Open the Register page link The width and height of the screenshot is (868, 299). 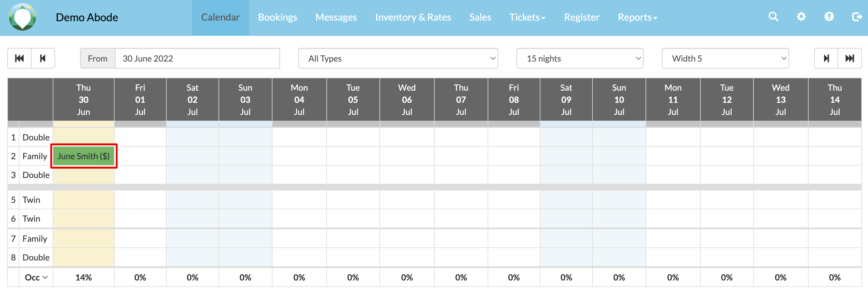point(582,17)
